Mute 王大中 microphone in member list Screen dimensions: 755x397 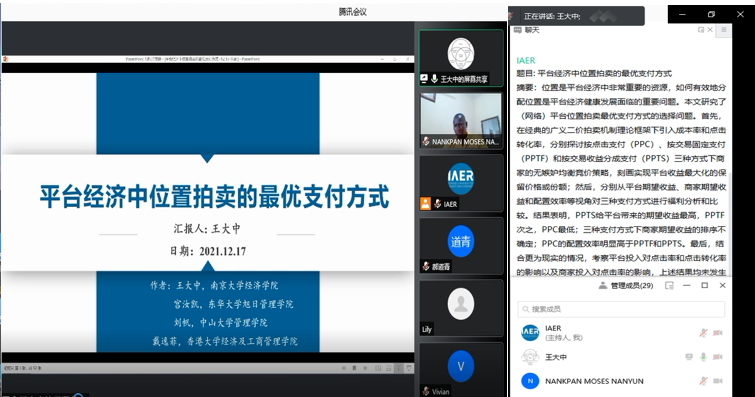(x=703, y=357)
